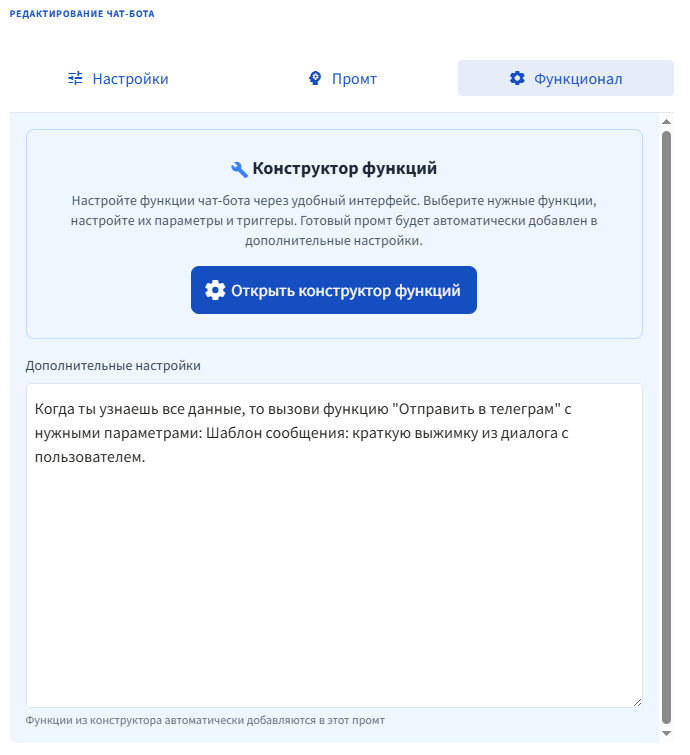The height and width of the screenshot is (755, 690).
Task: Click the Дополнительные настройки field label
Action: pyautogui.click(x=113, y=365)
